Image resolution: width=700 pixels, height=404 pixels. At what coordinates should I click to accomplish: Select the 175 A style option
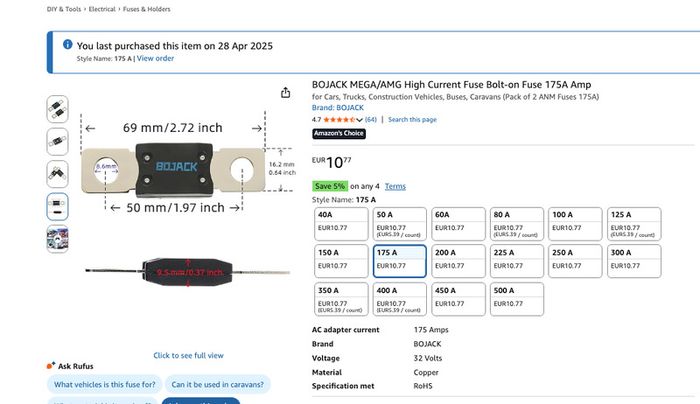(x=400, y=261)
